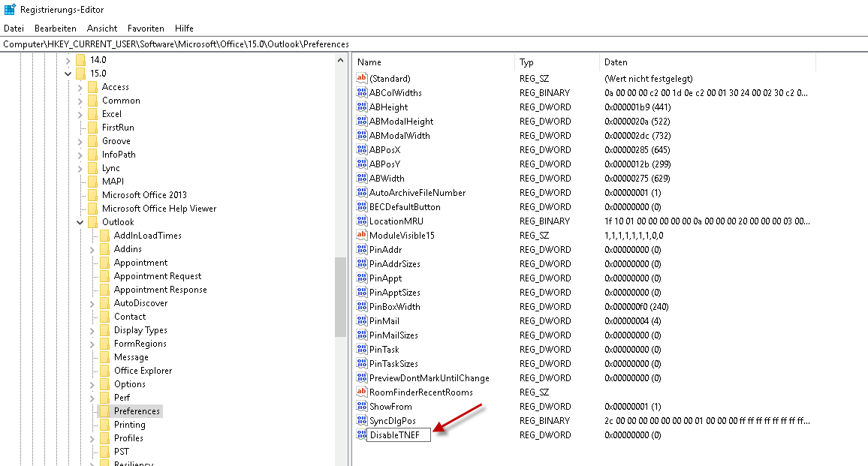Select the InfoPath key
This screenshot has height=466, width=868.
119,155
